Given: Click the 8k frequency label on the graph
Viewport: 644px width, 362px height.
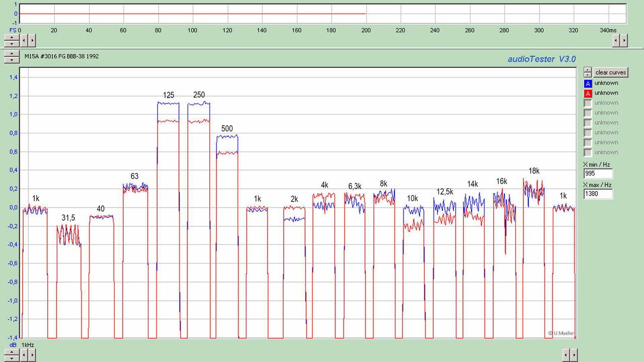Looking at the screenshot, I should point(383,184).
